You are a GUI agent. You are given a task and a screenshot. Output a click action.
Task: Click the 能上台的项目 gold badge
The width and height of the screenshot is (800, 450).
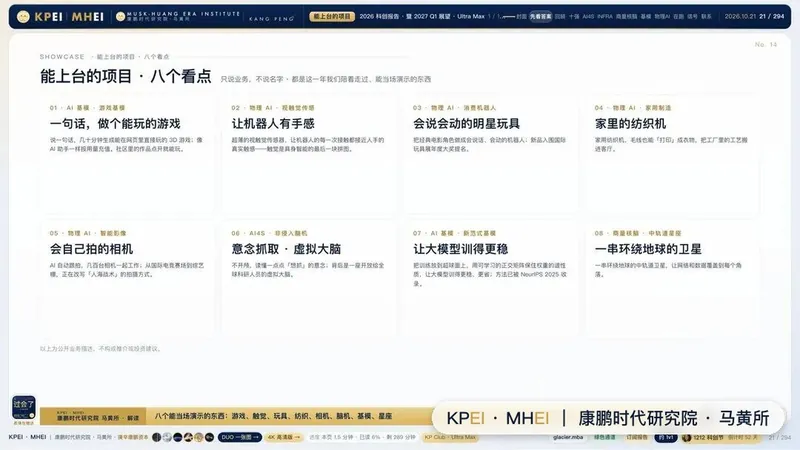click(x=332, y=16)
